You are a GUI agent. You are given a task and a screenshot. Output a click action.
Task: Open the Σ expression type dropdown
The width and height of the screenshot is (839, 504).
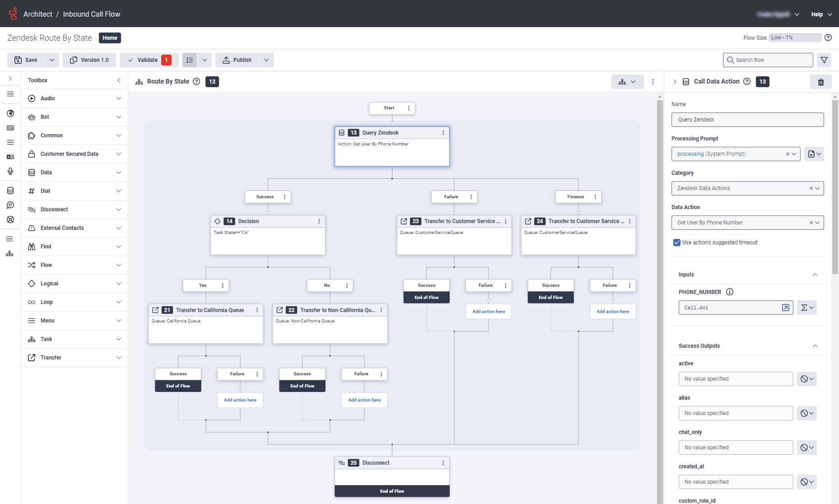[x=807, y=308]
